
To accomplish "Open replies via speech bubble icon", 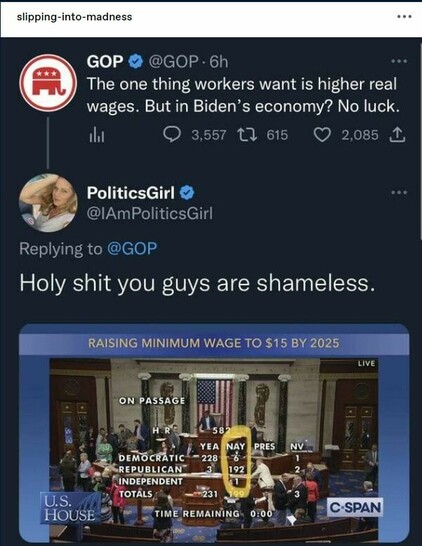I will [172, 135].
